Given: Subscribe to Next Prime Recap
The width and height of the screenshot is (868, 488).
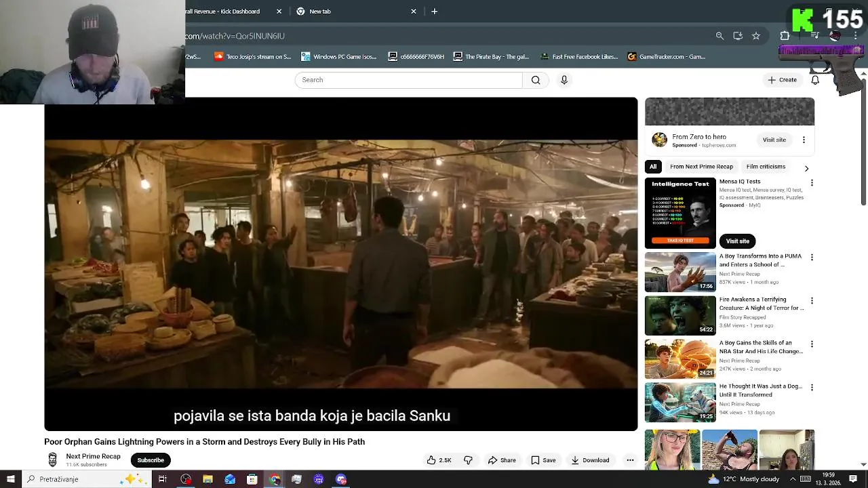Looking at the screenshot, I should (151, 460).
